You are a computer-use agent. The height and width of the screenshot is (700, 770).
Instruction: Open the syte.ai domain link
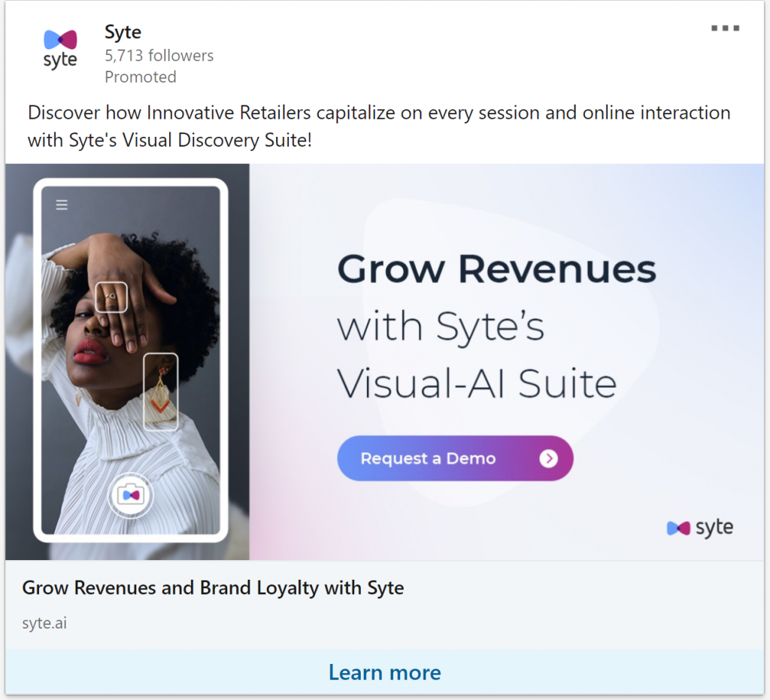(x=44, y=623)
